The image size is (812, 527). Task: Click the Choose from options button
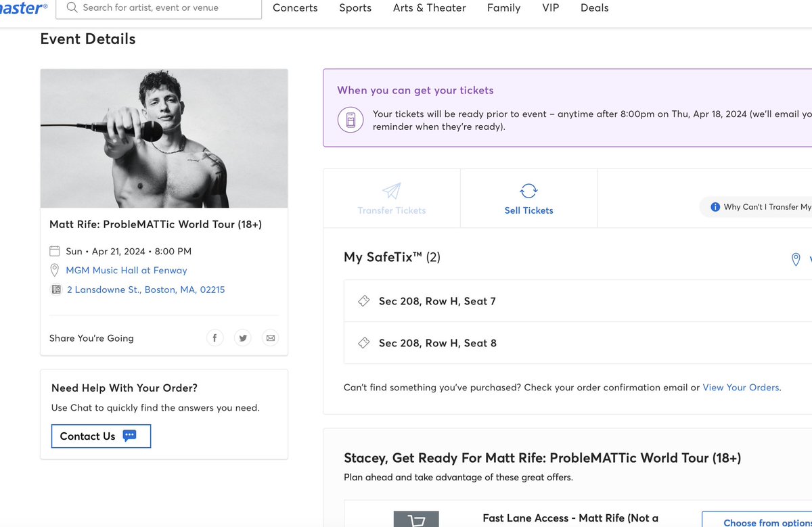point(757,519)
